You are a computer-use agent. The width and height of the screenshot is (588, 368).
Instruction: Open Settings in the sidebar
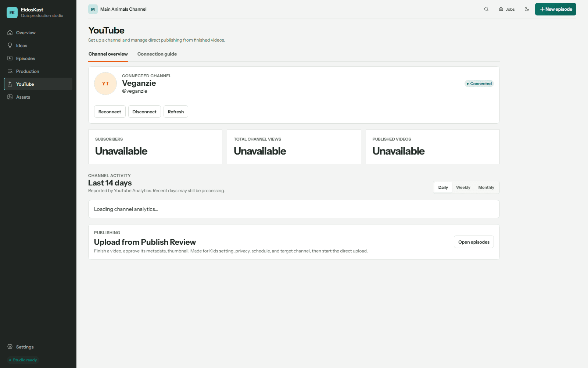tap(38, 347)
